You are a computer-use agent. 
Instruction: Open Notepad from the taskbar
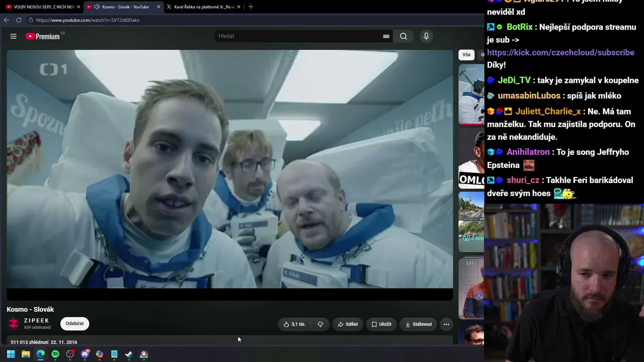[114, 354]
